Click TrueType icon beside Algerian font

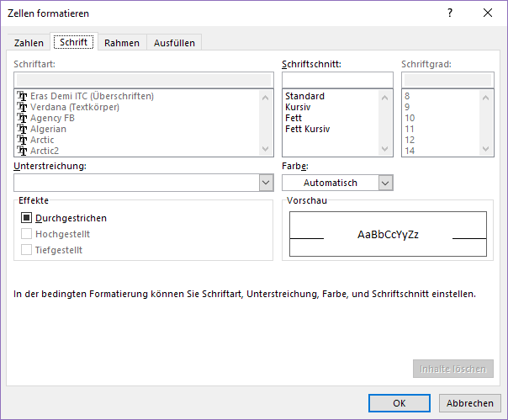[23, 129]
